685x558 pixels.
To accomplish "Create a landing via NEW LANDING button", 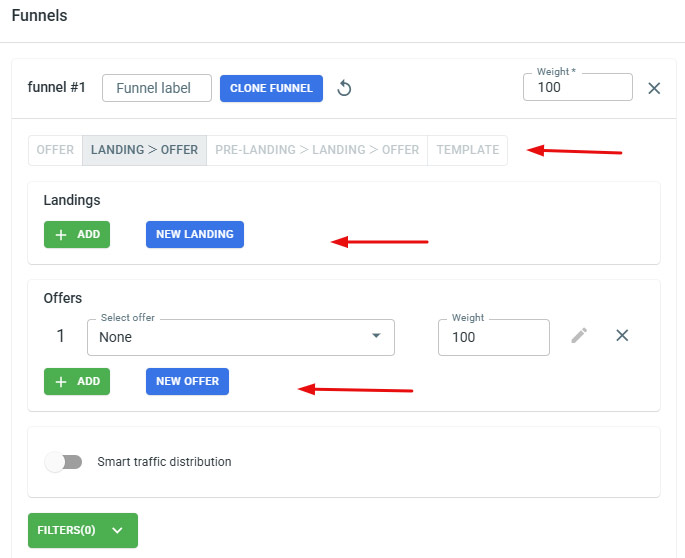I will [x=194, y=234].
